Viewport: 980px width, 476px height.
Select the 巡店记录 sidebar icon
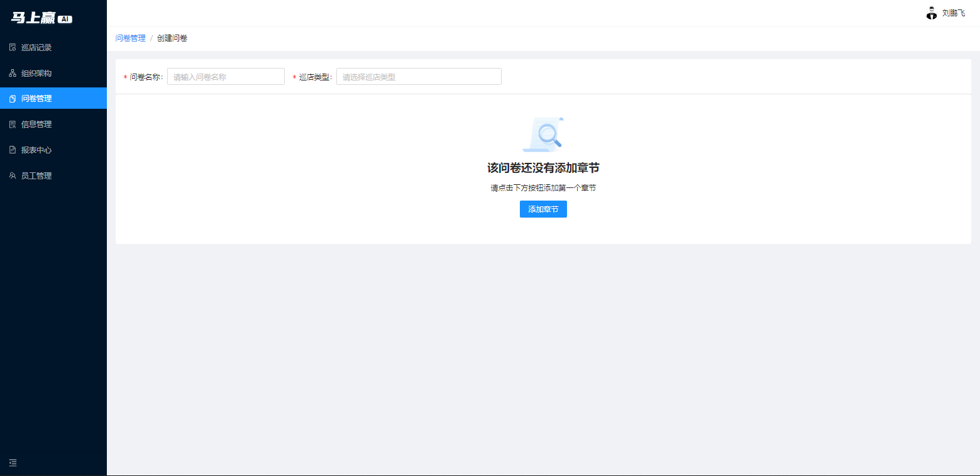[x=13, y=47]
